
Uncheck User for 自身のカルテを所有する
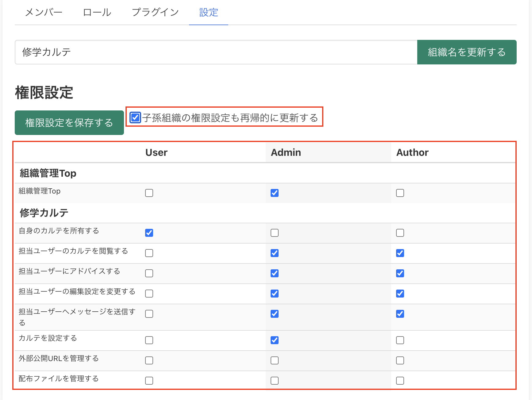tap(149, 233)
